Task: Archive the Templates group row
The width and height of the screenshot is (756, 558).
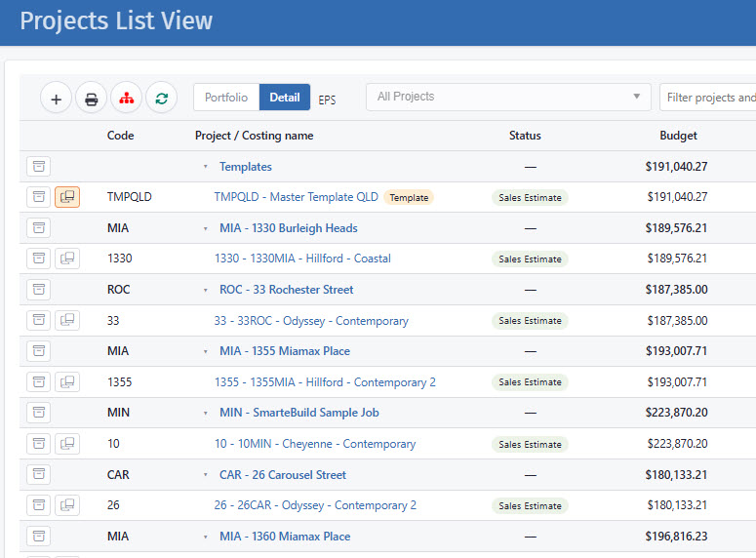Action: pos(39,167)
